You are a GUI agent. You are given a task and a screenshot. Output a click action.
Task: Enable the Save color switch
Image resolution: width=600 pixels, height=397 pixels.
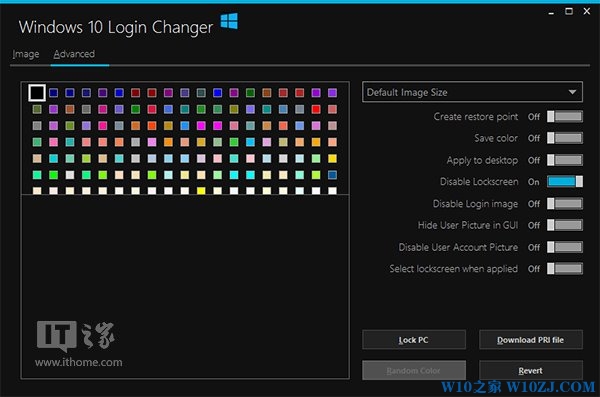click(565, 138)
